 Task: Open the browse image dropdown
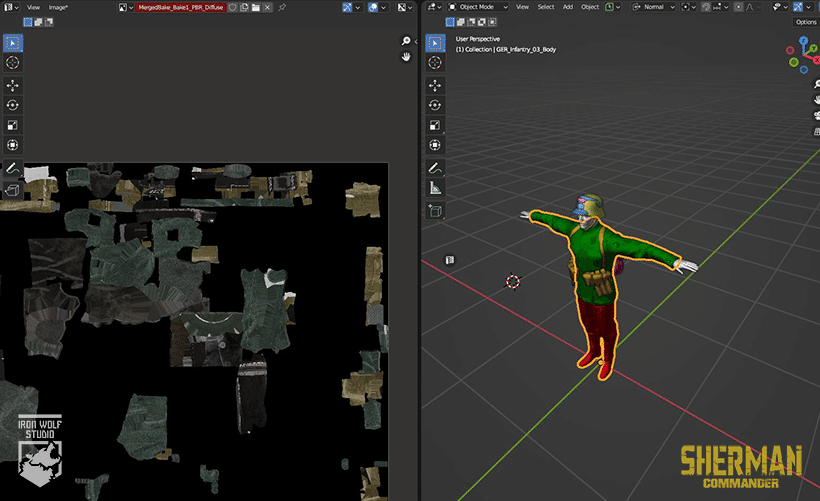point(124,7)
